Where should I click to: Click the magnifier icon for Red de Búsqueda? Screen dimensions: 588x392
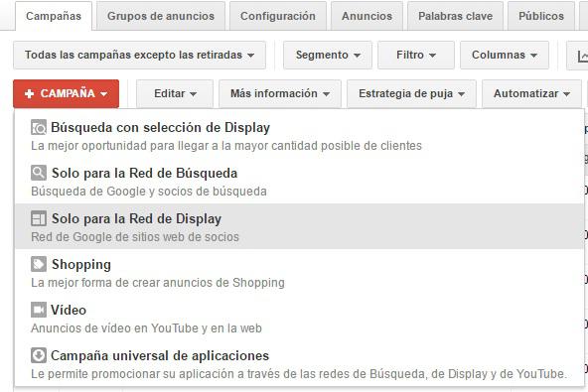39,173
